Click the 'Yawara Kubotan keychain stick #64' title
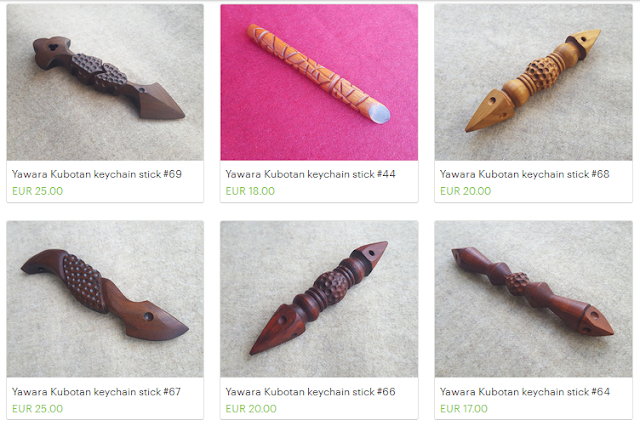 pyautogui.click(x=525, y=392)
